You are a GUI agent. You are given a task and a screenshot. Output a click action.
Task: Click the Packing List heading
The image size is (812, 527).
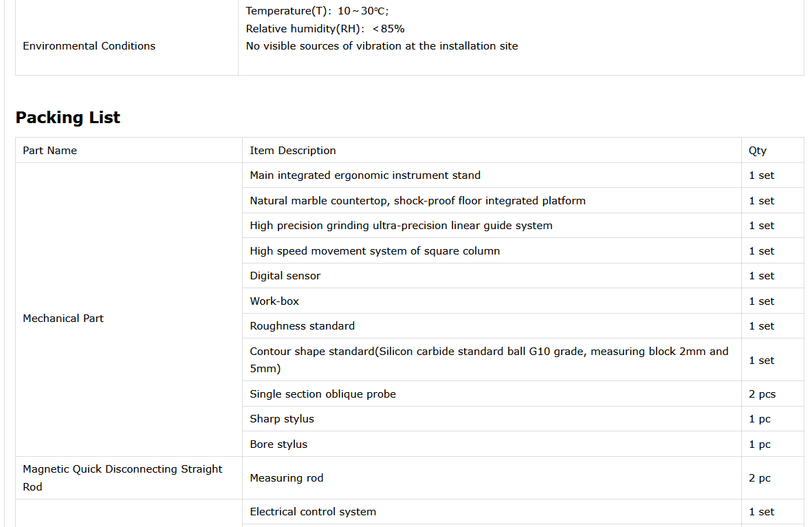(68, 118)
